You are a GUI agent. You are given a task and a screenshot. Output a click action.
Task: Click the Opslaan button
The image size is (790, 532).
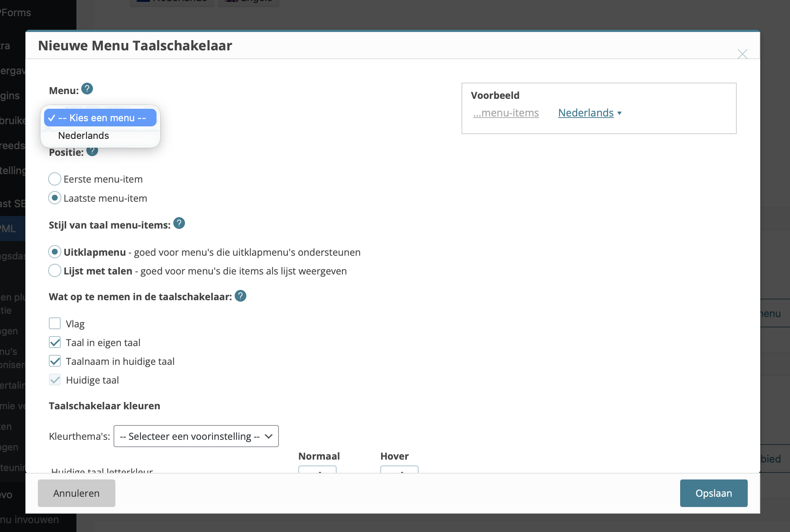coord(713,493)
